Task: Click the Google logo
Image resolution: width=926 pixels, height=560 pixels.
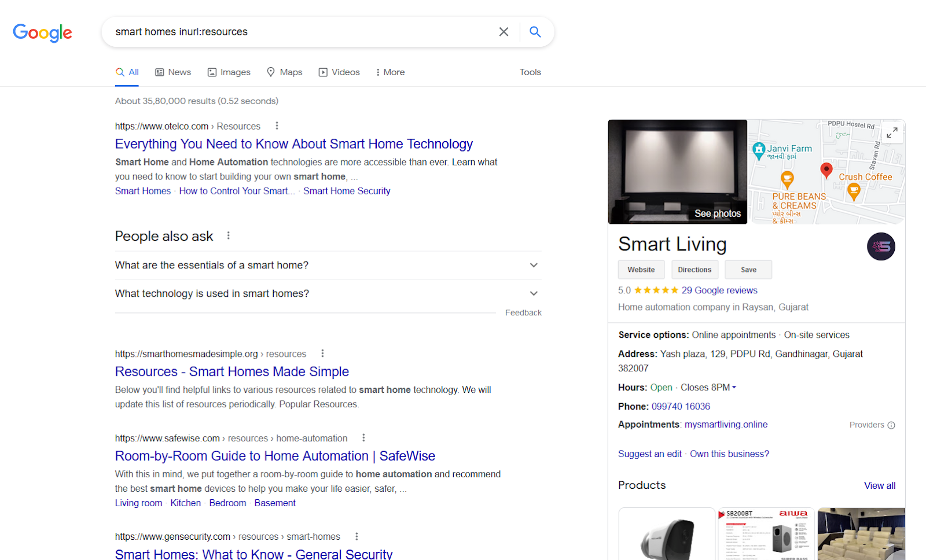Action: 42,32
